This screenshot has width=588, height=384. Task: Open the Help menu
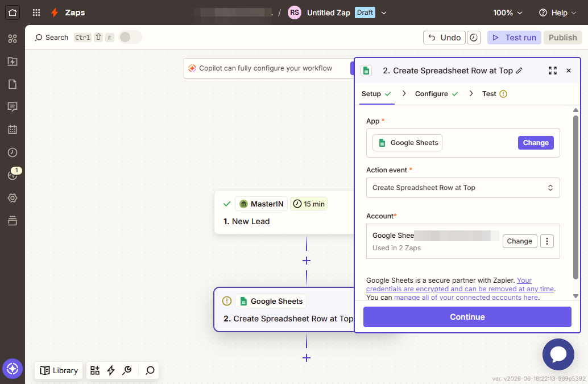click(558, 13)
